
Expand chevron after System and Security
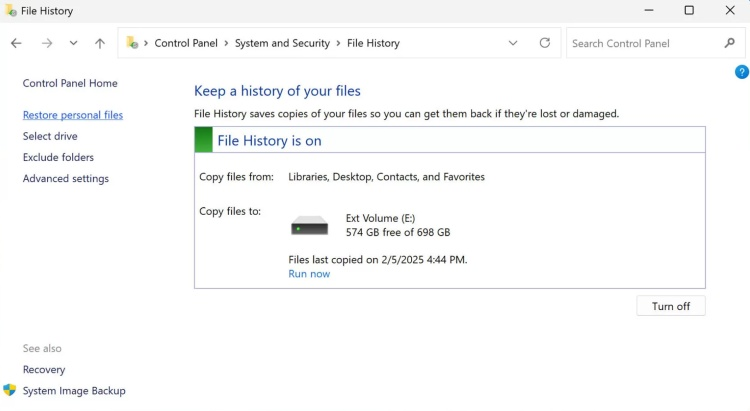pyautogui.click(x=338, y=43)
